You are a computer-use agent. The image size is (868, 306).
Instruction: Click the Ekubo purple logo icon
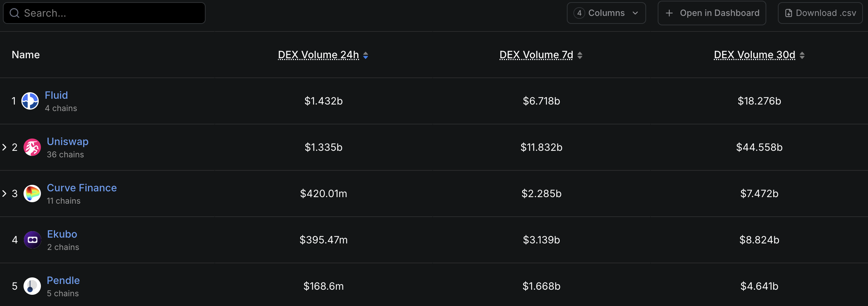32,240
